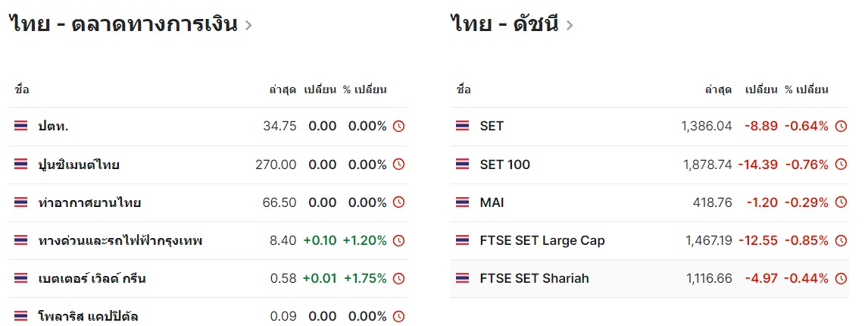Click the clock icon in ปูนซิเมนต์ไทย row
The image size is (868, 326).
point(398,165)
